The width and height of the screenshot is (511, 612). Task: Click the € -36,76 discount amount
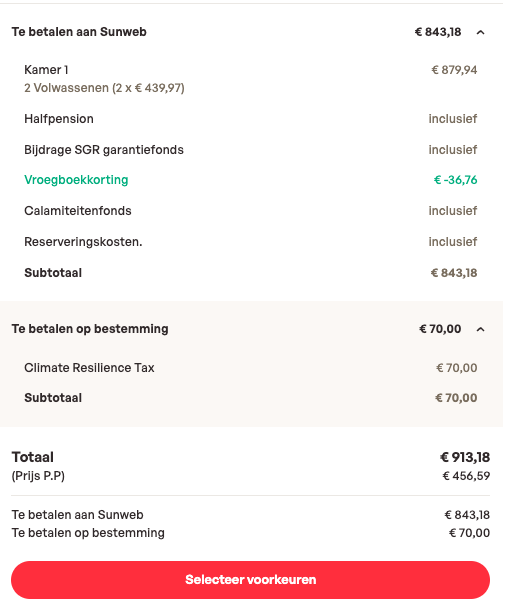(456, 180)
